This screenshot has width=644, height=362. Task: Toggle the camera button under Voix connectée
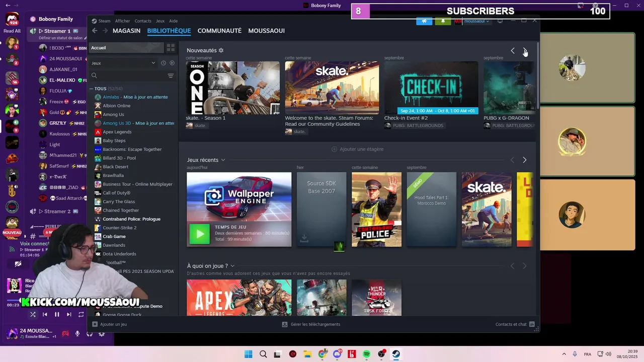click(18, 263)
